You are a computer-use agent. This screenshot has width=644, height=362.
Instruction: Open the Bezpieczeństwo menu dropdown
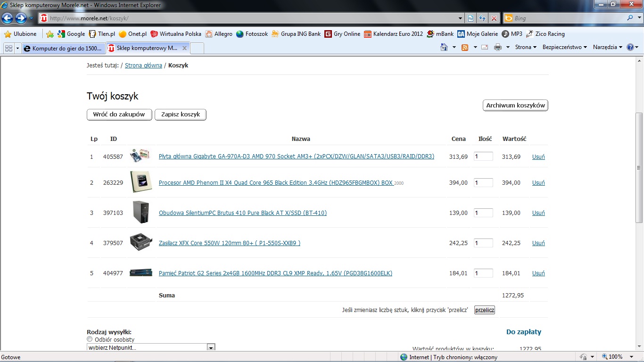(x=565, y=47)
